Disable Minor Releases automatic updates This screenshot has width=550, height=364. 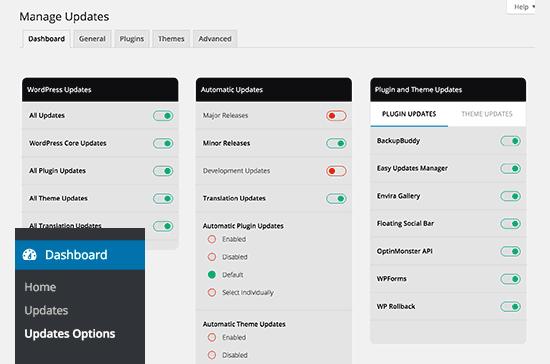click(336, 143)
